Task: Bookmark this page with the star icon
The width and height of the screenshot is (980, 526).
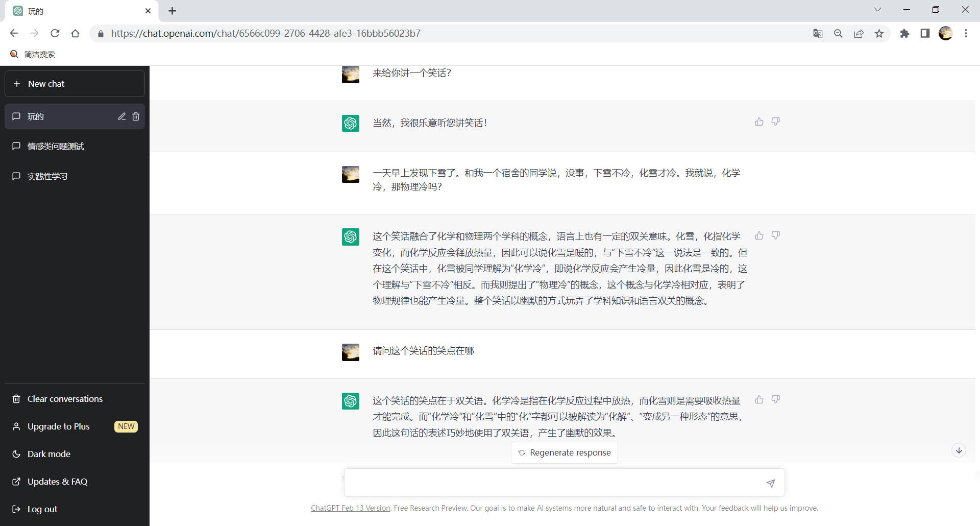Action: point(879,34)
